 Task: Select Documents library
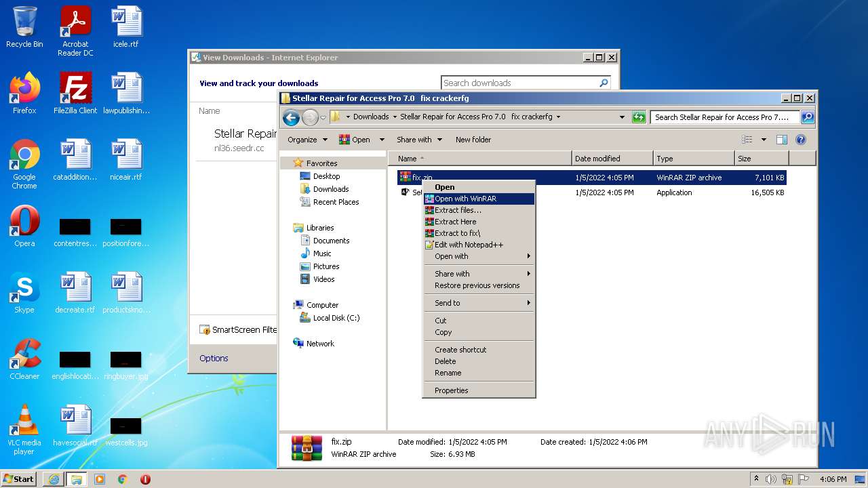pyautogui.click(x=325, y=241)
